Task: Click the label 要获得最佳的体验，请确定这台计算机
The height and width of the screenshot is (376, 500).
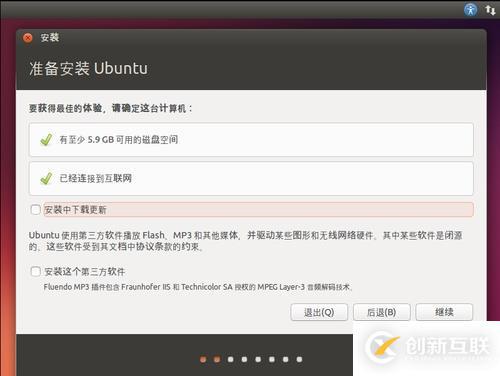Action: 110,108
